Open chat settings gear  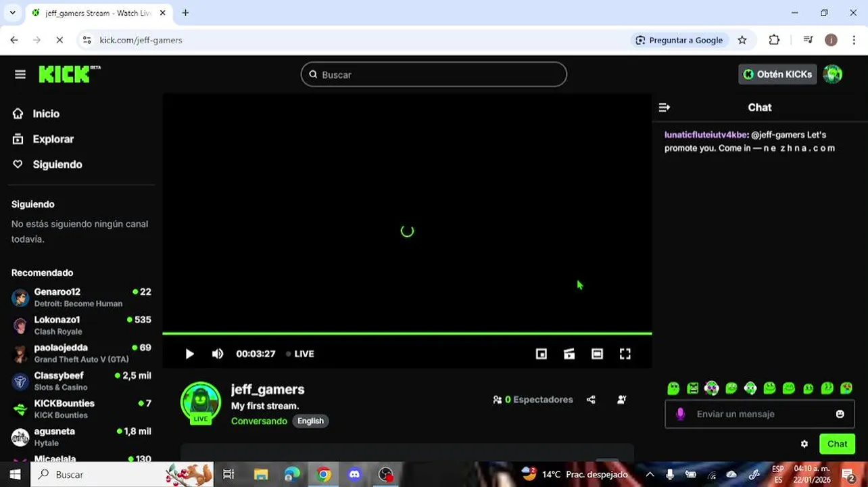click(804, 444)
